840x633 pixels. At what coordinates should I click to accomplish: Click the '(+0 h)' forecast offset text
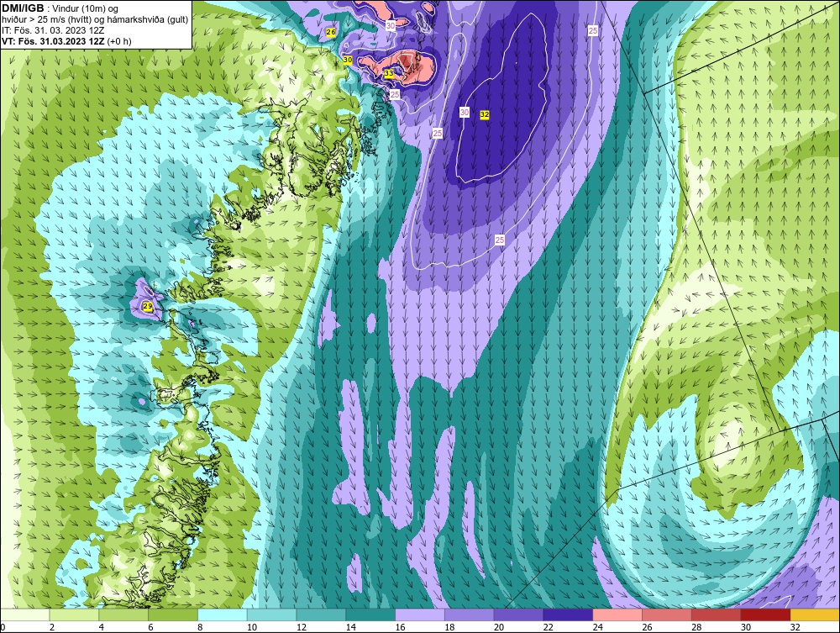[x=119, y=41]
